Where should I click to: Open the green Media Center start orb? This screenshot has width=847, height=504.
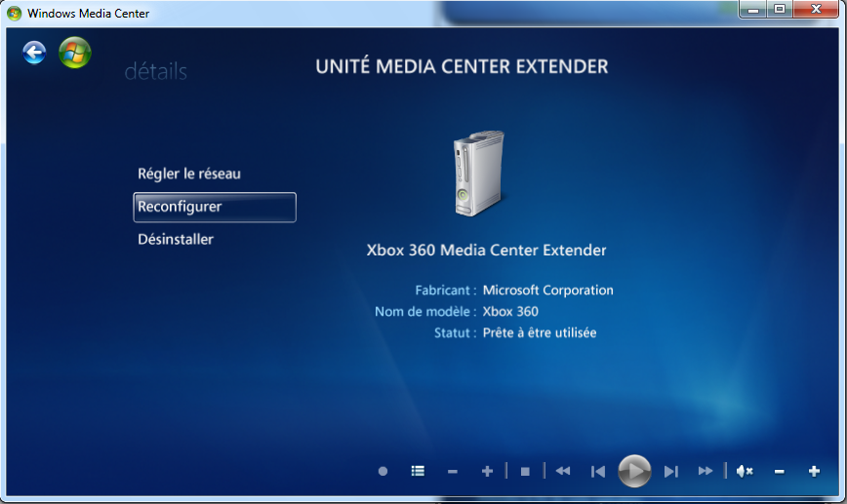[x=74, y=53]
